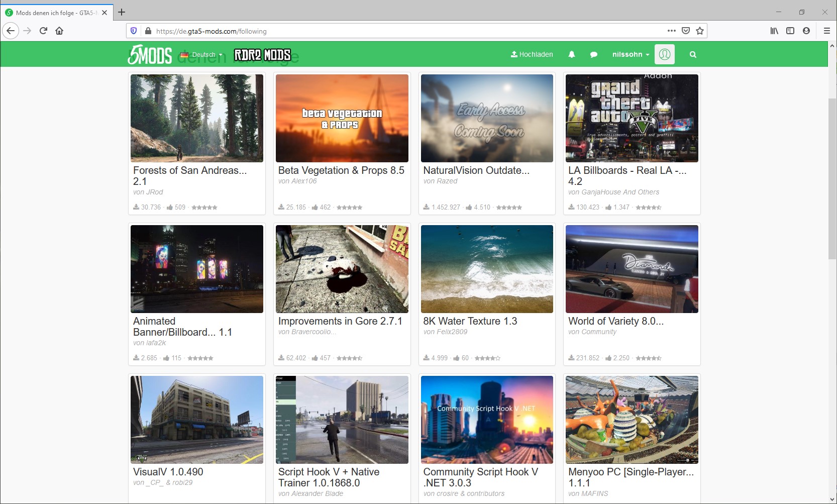Open the Menyoo PC thumbnail

[x=632, y=420]
